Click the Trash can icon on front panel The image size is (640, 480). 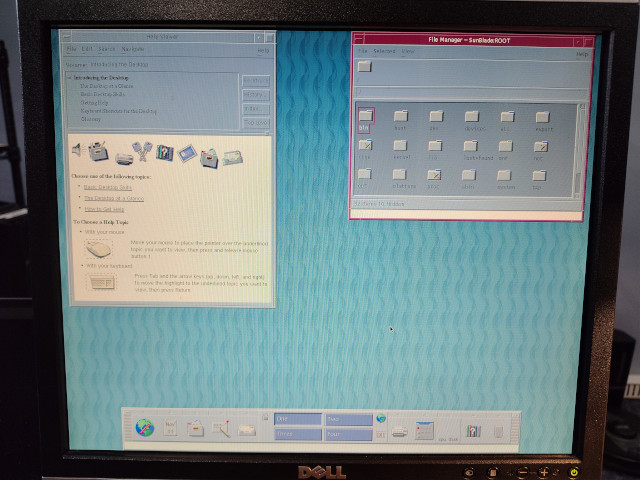(498, 429)
